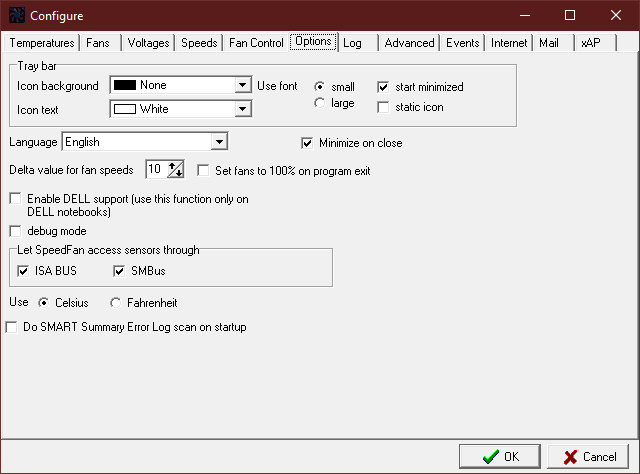Open the Icon text color dropdown

coord(242,109)
